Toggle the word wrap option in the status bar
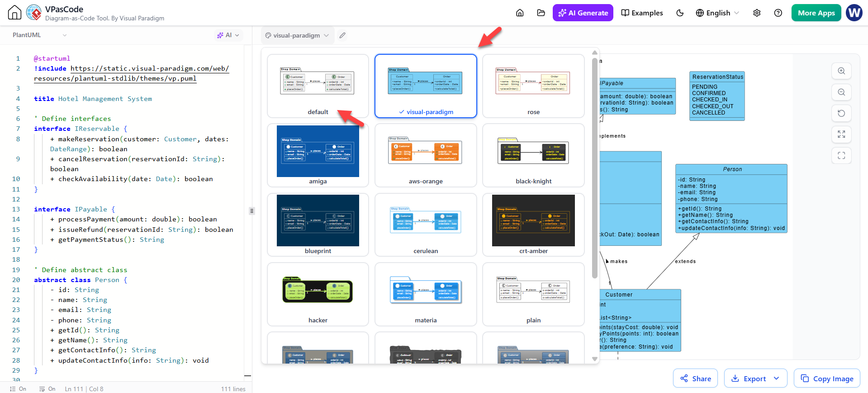The height and width of the screenshot is (393, 868). 47,389
